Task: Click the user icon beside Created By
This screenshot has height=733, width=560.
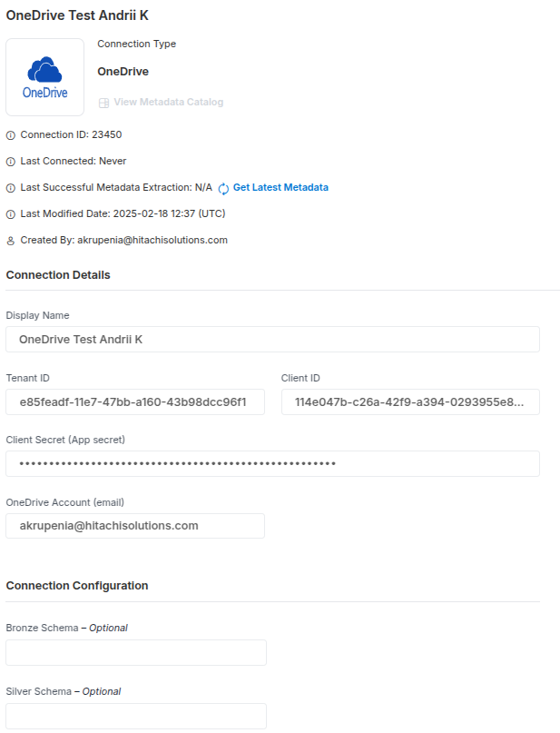Action: [10, 241]
